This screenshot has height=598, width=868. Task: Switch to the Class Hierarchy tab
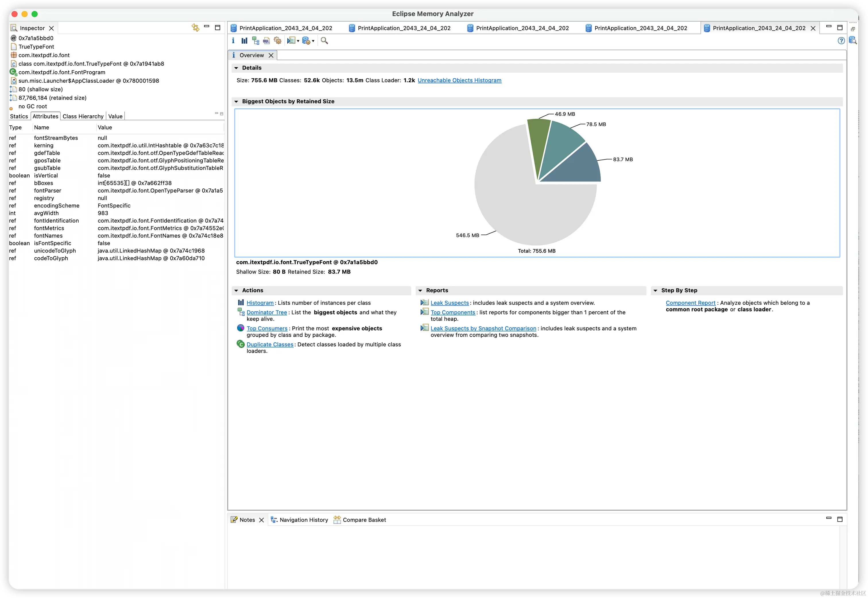(x=83, y=117)
